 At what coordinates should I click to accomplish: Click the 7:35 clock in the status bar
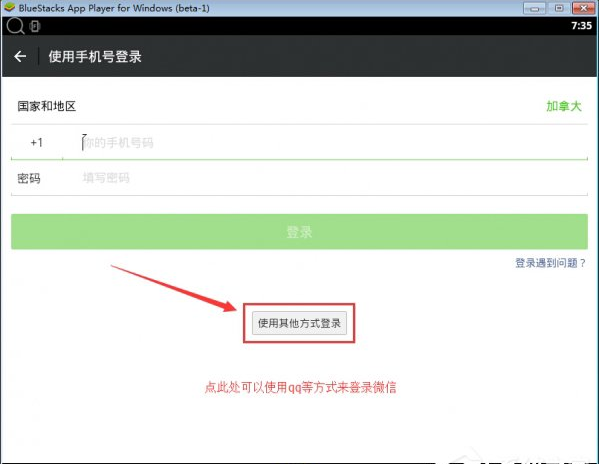tap(580, 25)
